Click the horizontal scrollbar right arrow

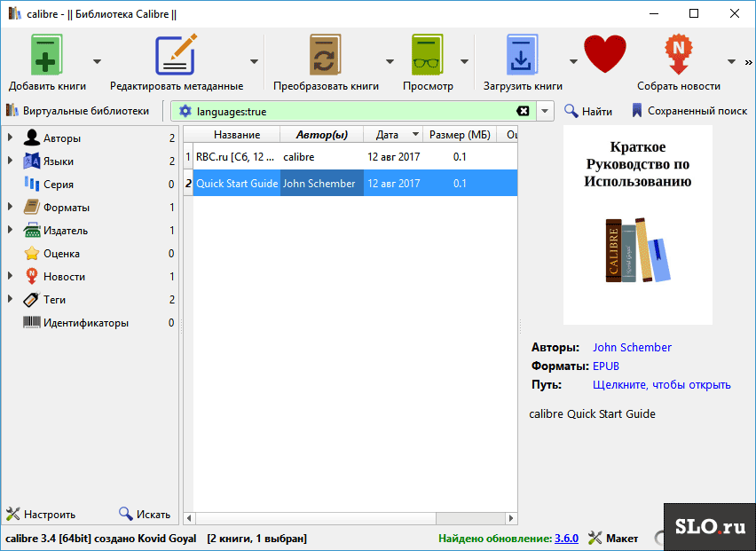pyautogui.click(x=511, y=518)
